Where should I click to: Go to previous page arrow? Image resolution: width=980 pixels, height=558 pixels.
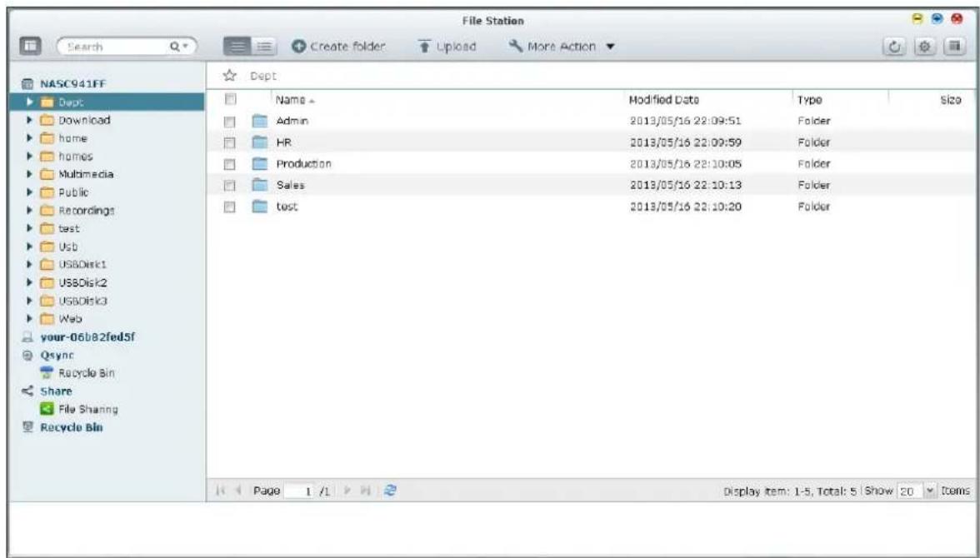click(x=238, y=491)
